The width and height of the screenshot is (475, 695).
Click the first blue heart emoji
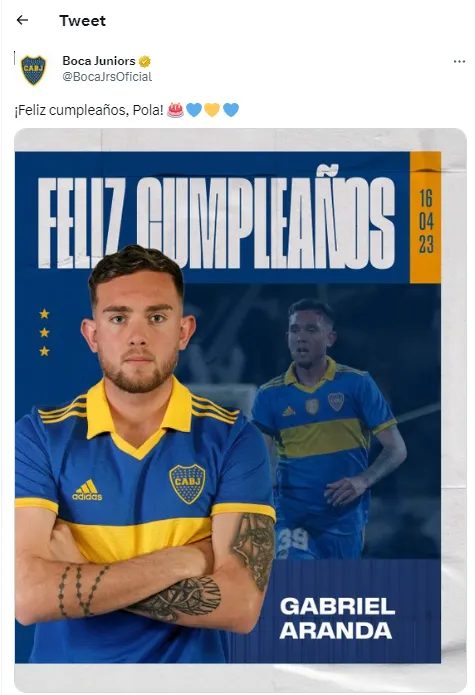point(194,109)
